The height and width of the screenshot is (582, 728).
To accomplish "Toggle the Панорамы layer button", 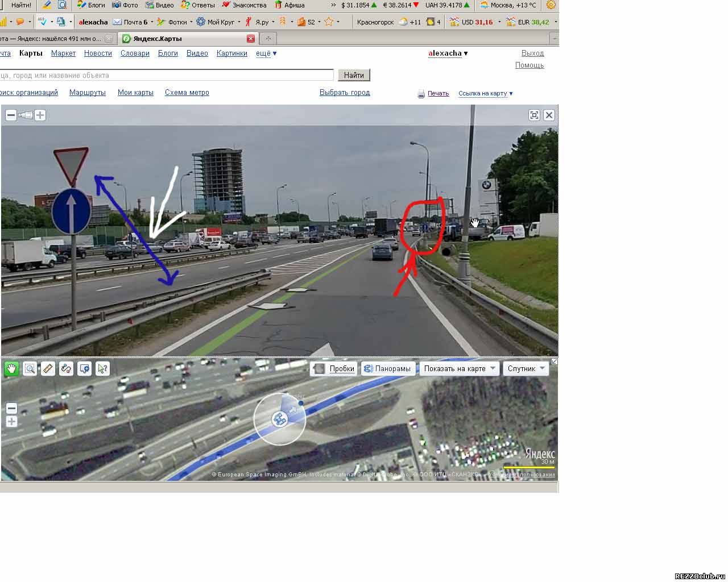I will [x=387, y=369].
